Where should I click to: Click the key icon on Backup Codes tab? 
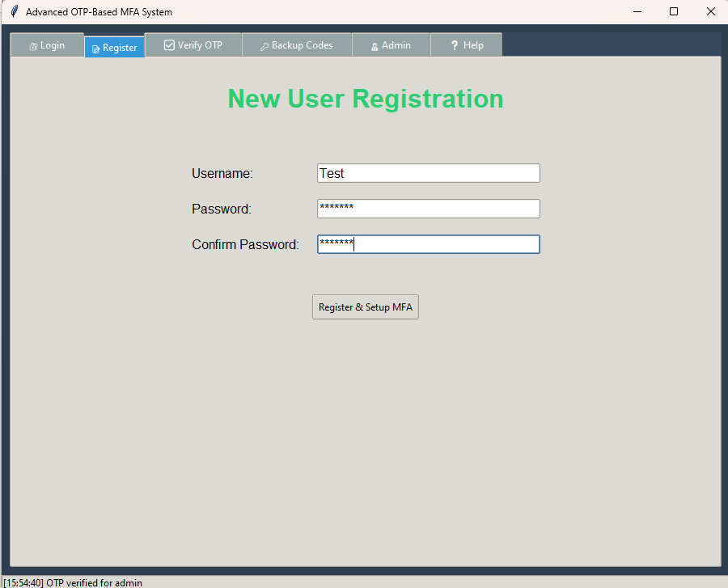(x=265, y=46)
